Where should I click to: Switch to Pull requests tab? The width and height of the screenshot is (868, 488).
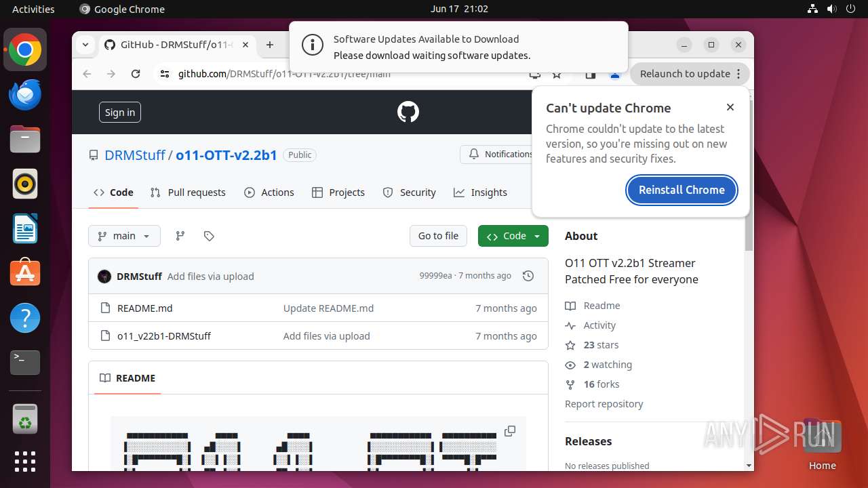[188, 192]
